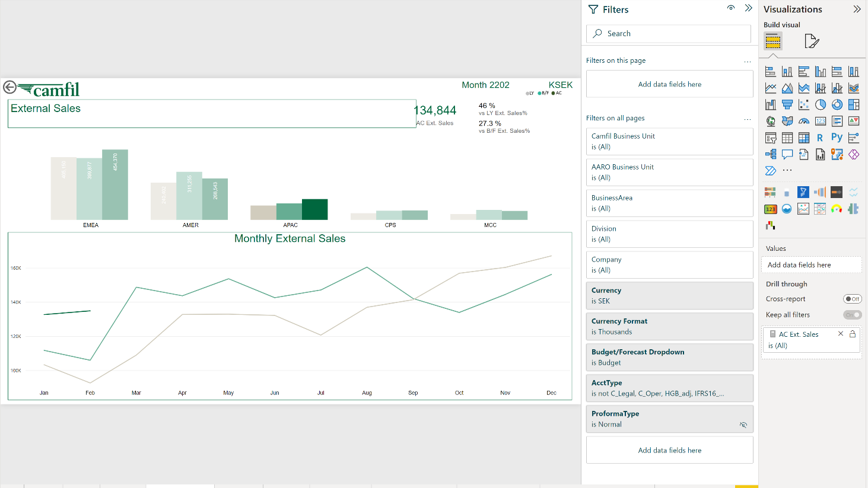The height and width of the screenshot is (488, 868).
Task: Expand the AcctType filter card
Action: tap(670, 388)
